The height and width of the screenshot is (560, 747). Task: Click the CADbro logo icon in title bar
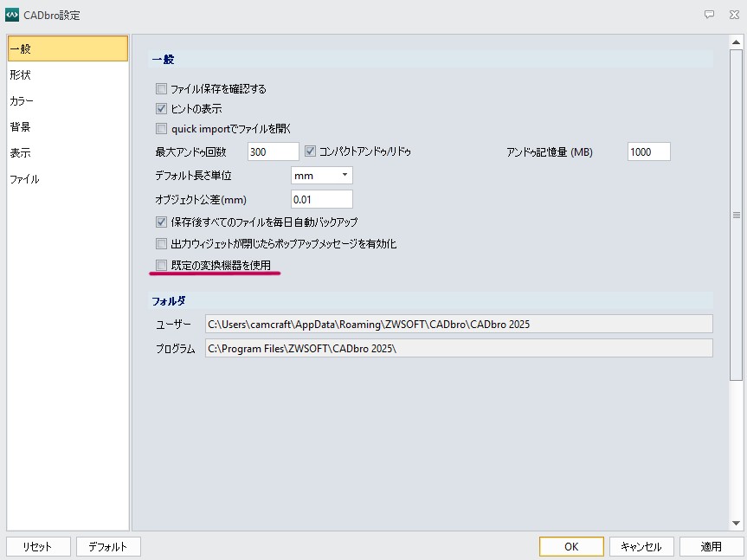click(12, 15)
